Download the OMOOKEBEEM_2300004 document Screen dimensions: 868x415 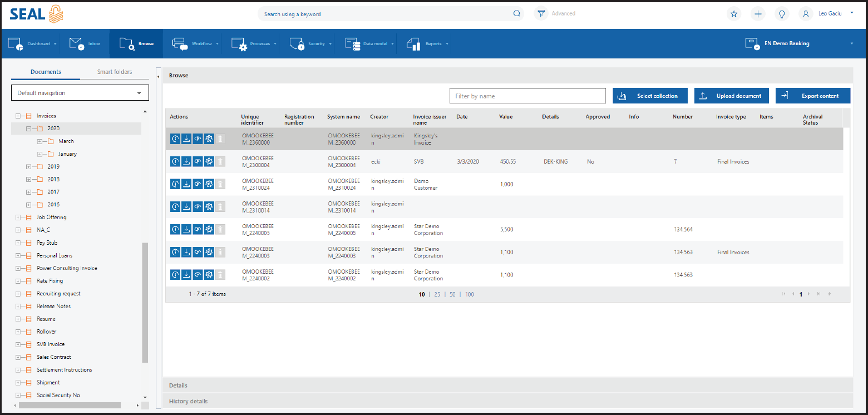[x=186, y=161]
